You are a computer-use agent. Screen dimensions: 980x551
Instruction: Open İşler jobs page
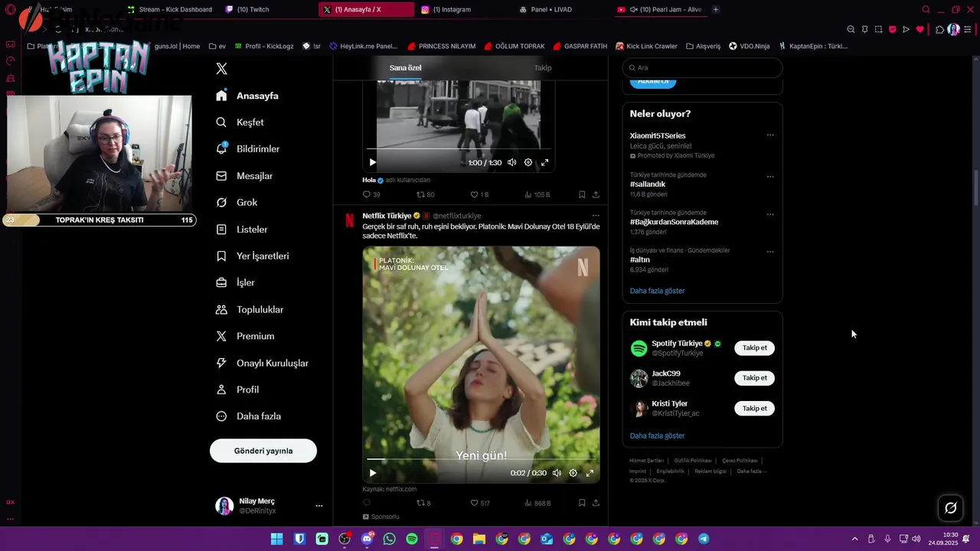(x=236, y=283)
